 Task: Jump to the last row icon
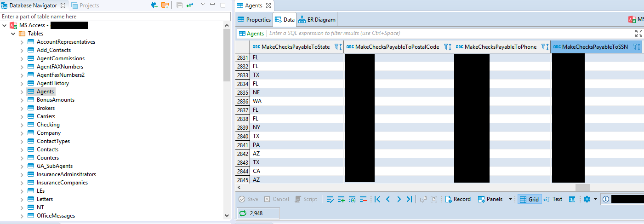tap(409, 199)
